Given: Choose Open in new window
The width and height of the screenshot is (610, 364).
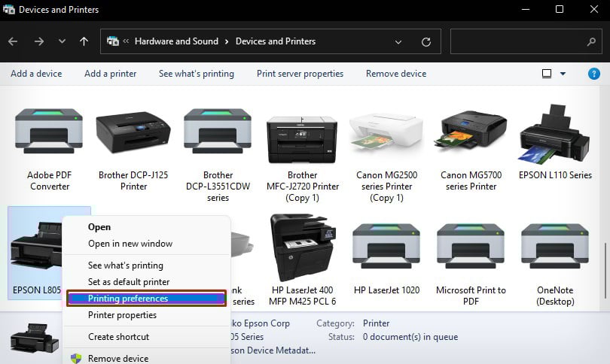Looking at the screenshot, I should [x=130, y=244].
